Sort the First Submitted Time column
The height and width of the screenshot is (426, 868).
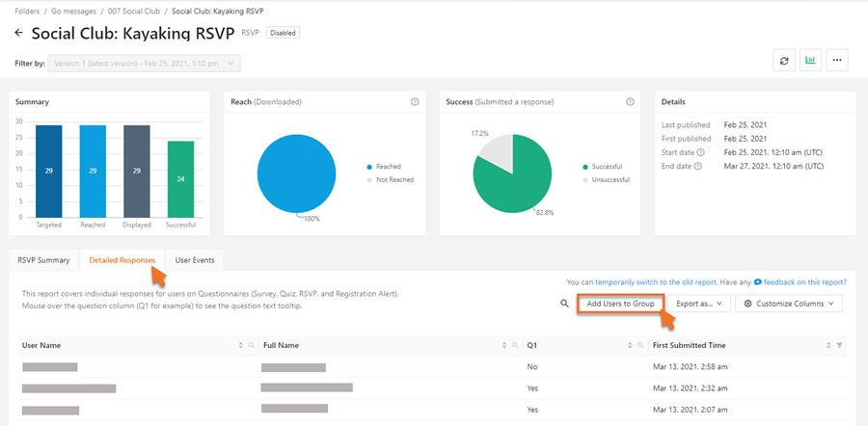click(828, 345)
